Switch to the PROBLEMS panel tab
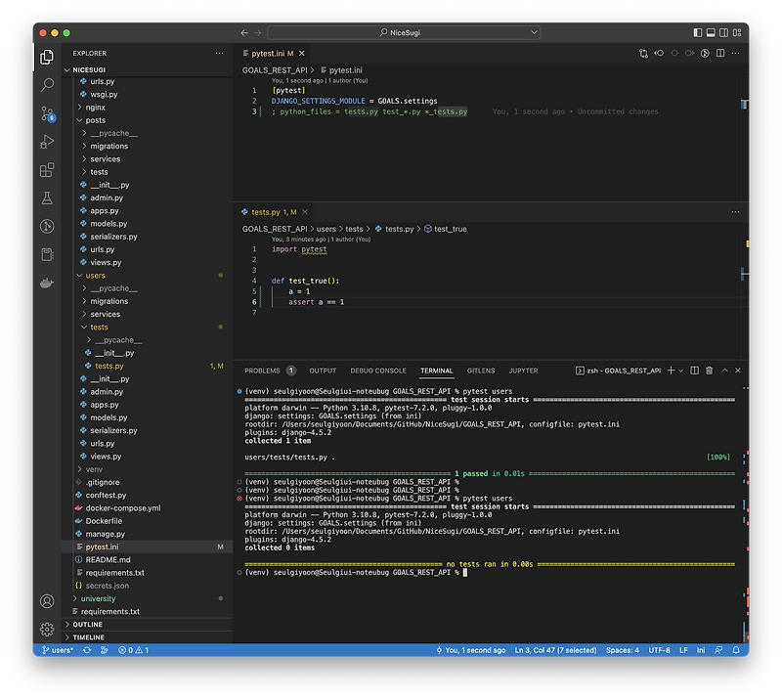The image size is (782, 700). point(262,371)
